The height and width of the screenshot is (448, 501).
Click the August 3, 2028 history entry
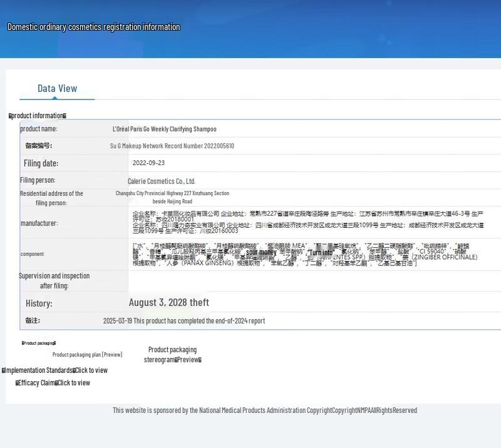click(168, 302)
